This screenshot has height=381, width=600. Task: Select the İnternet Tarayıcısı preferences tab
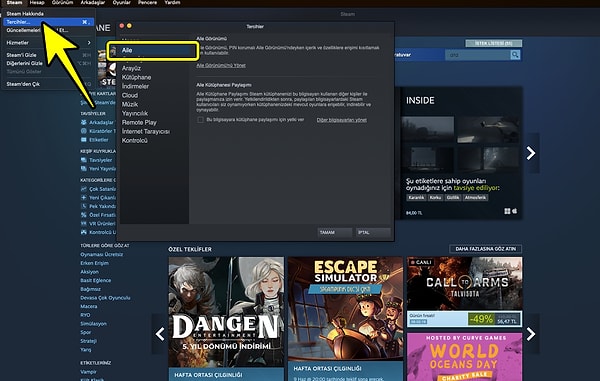pos(145,131)
